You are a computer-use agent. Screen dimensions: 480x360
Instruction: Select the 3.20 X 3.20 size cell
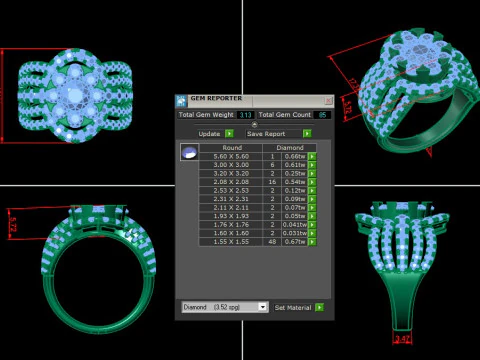tap(231, 174)
